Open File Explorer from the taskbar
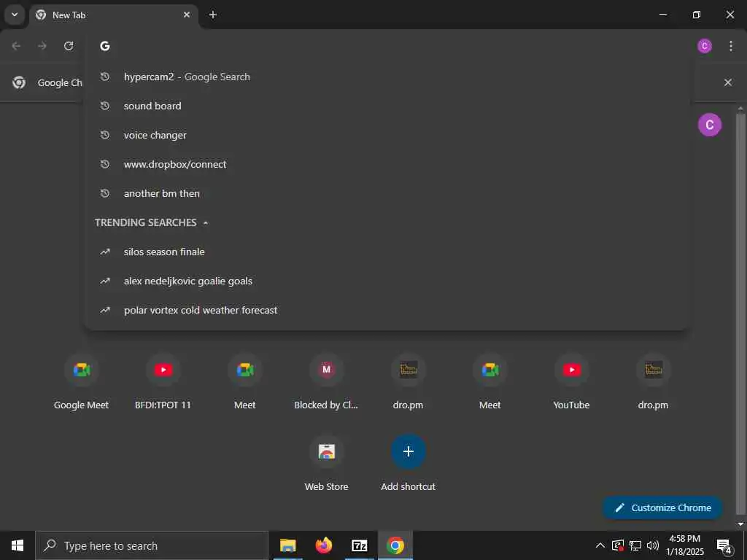The height and width of the screenshot is (560, 747). [x=287, y=545]
